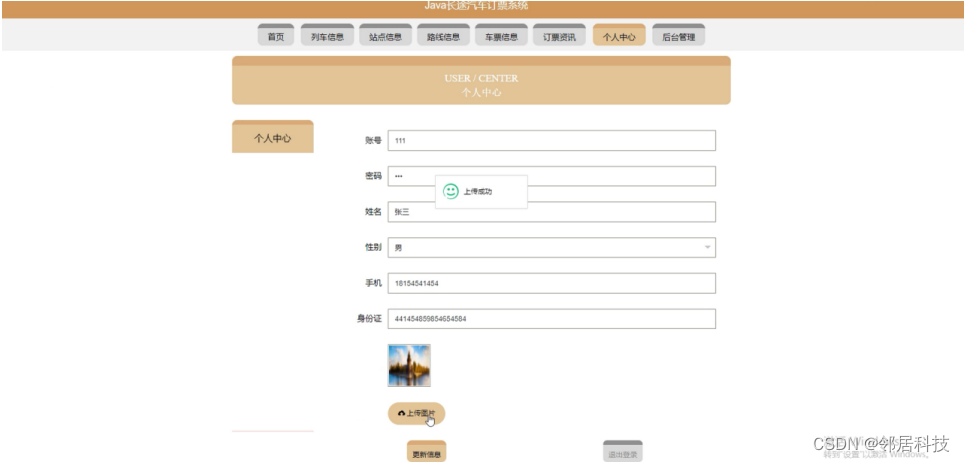Click the 退出登录 logout button
The image size is (965, 462).
pyautogui.click(x=623, y=452)
